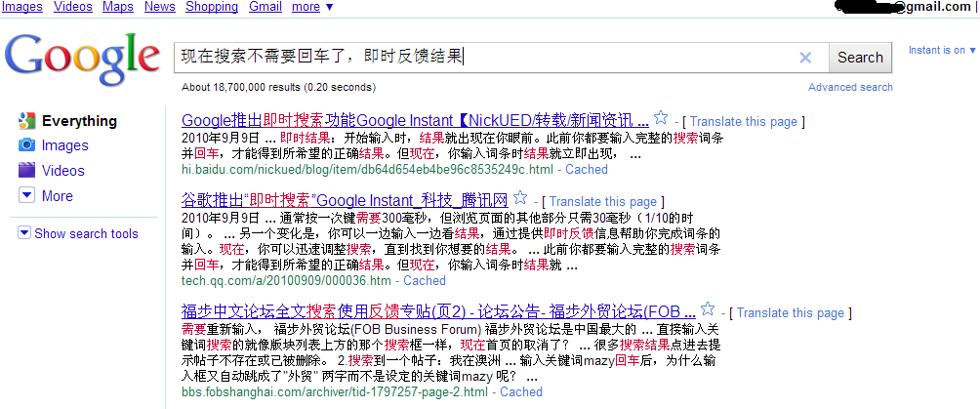The height and width of the screenshot is (409, 980).
Task: Click inside the search query box
Action: [488, 58]
